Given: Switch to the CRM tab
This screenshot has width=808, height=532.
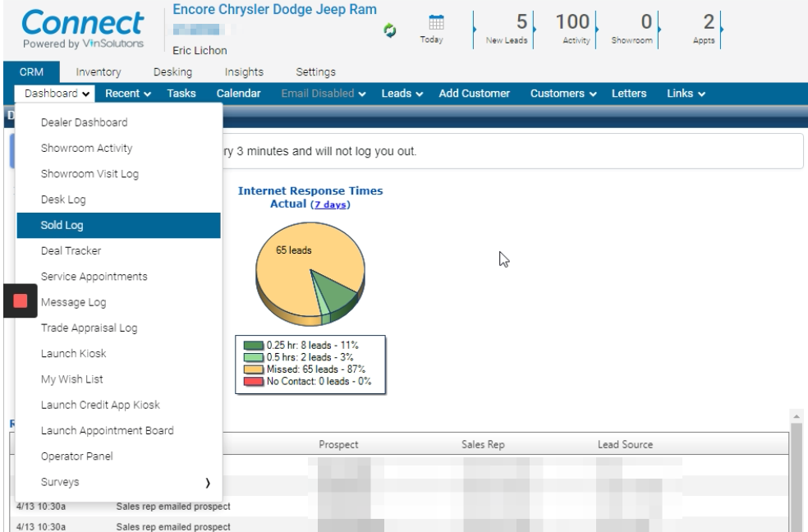Looking at the screenshot, I should 31,72.
